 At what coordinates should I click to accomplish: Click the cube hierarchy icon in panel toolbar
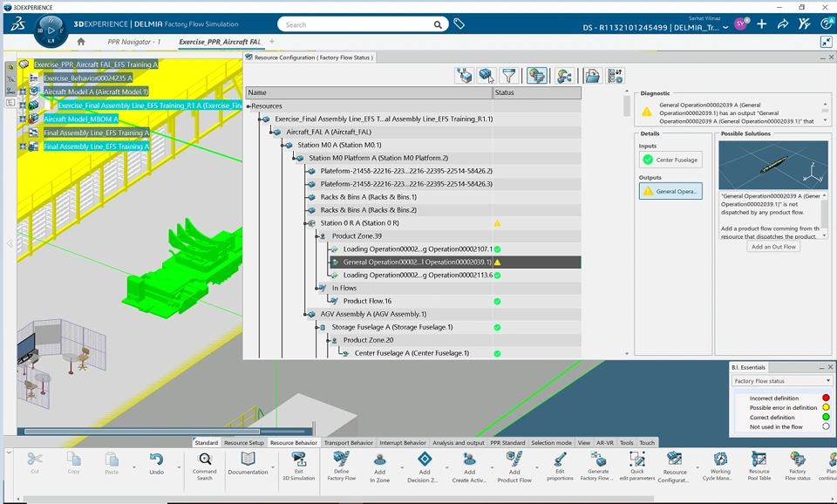pos(464,76)
